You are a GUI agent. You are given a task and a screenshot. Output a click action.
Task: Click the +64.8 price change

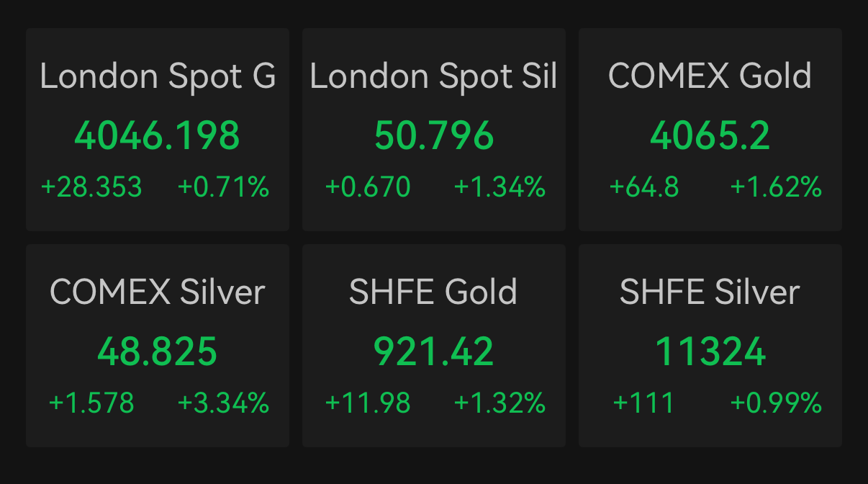pyautogui.click(x=644, y=187)
